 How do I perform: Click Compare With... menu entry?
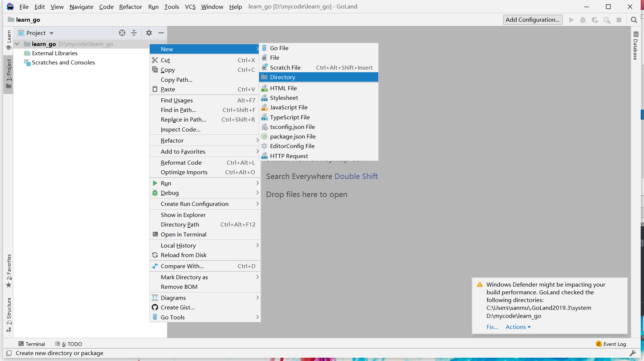(205, 266)
